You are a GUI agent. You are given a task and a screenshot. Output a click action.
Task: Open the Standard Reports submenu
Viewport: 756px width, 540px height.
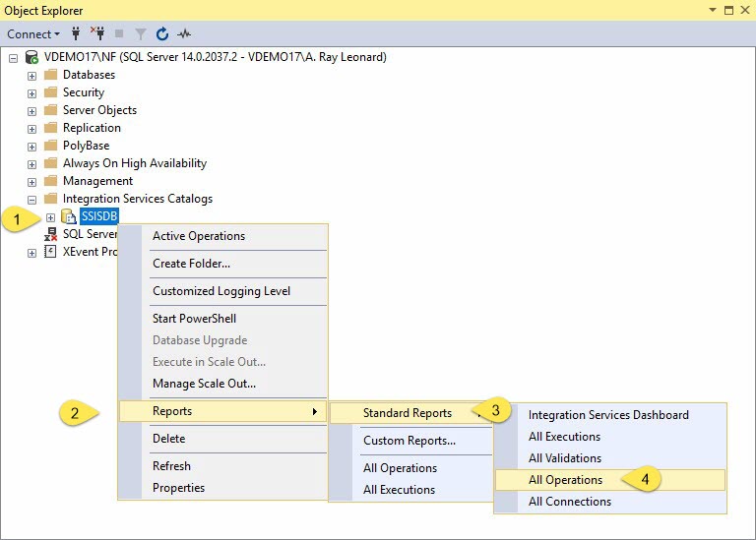pos(410,413)
